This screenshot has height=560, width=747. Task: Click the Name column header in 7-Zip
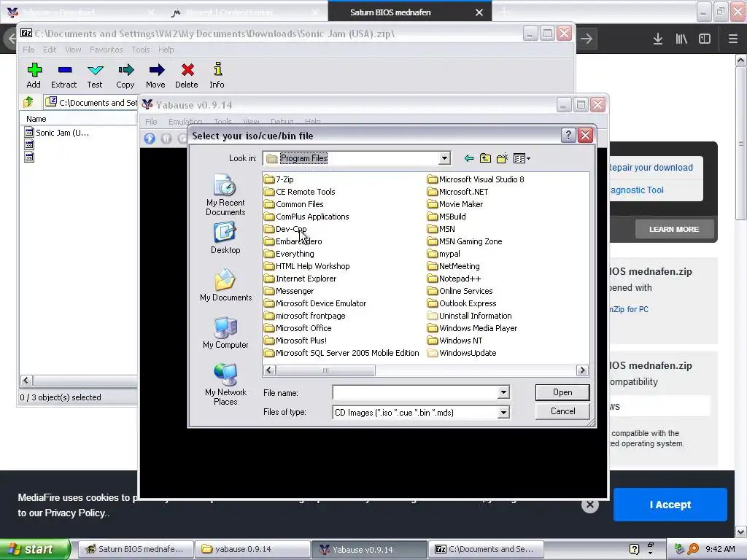pos(77,119)
